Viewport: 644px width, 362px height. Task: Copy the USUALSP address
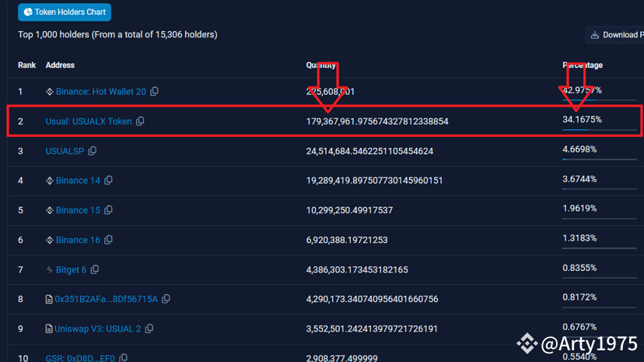coord(93,151)
